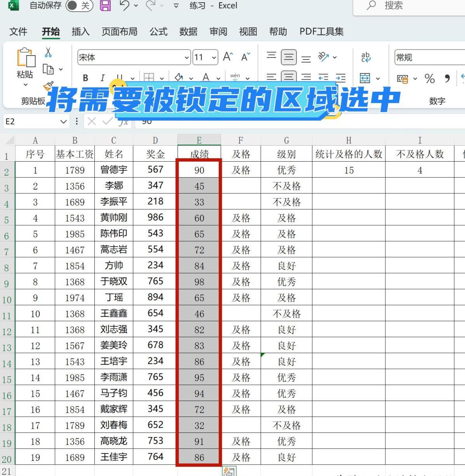
Task: Switch to the 数据 tab
Action: tap(188, 31)
